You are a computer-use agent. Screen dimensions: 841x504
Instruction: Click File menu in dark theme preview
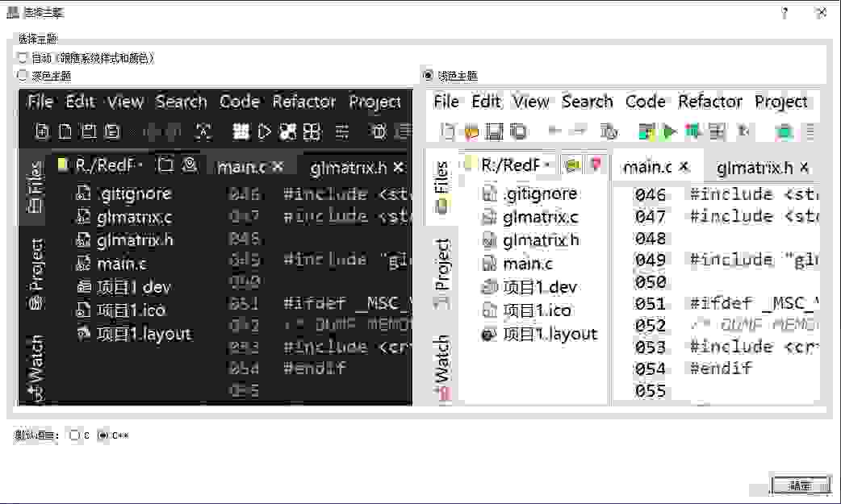[x=40, y=102]
